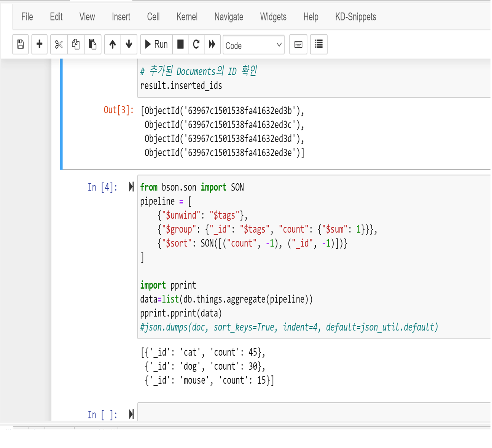Cut selected cells with scissors icon
492x448 pixels.
tap(59, 44)
